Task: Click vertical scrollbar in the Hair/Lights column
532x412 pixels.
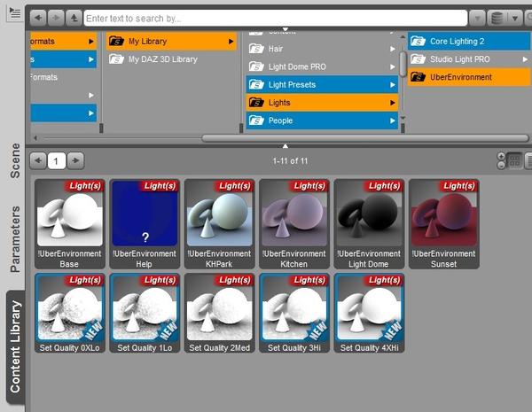Action: (x=403, y=64)
